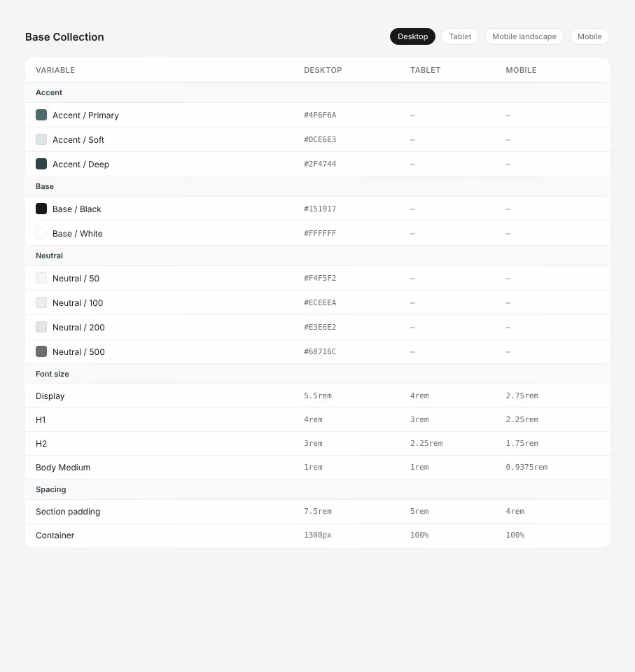Select the Base / White variable name
Screen dimensions: 635x672
(77, 234)
